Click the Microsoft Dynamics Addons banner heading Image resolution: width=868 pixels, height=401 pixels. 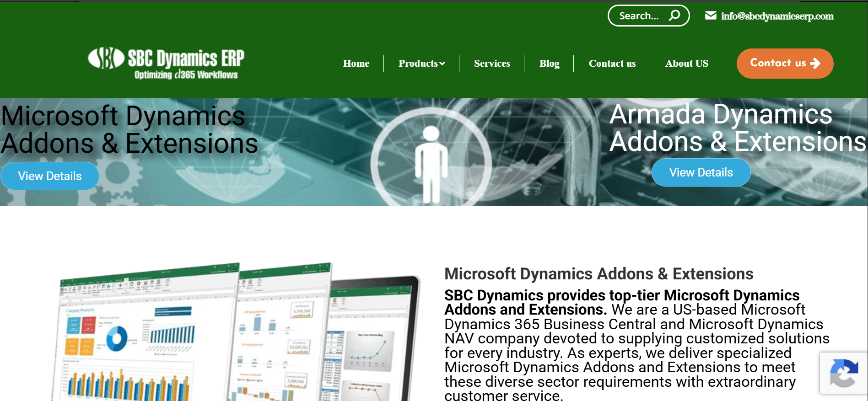coord(129,130)
